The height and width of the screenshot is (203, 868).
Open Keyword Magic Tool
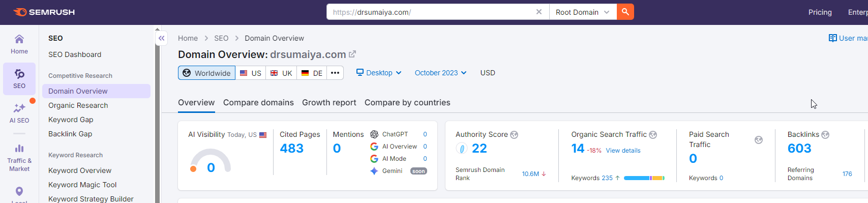point(82,185)
